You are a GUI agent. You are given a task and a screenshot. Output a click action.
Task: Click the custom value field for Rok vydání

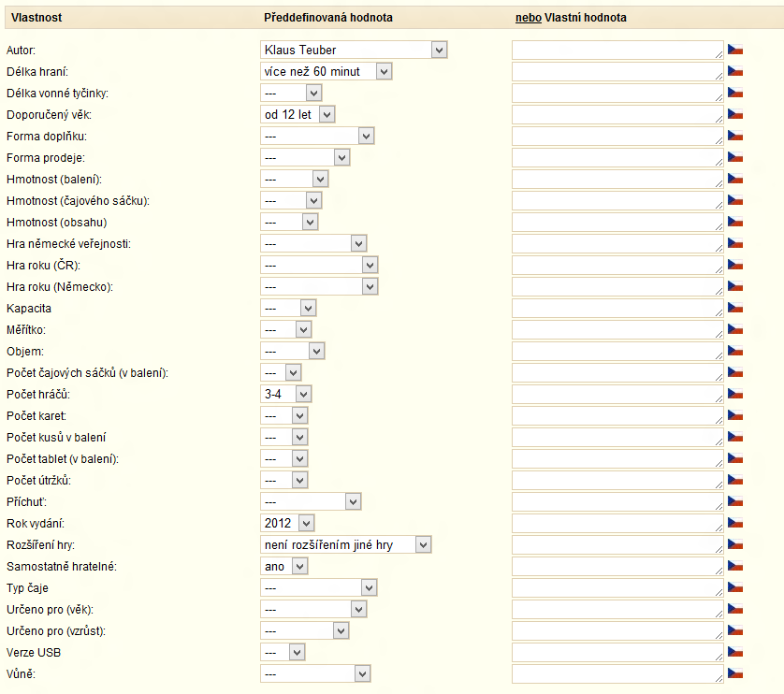617,523
